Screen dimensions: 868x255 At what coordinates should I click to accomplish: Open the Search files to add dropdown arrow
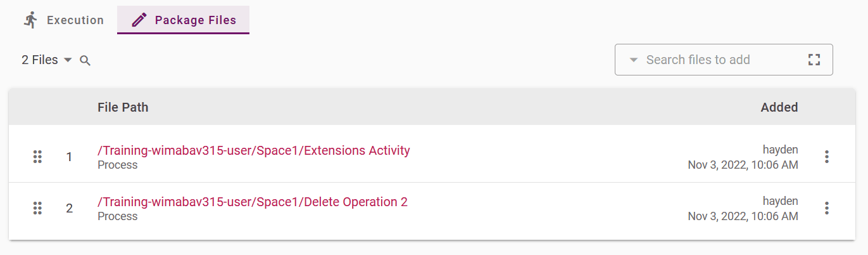(633, 60)
